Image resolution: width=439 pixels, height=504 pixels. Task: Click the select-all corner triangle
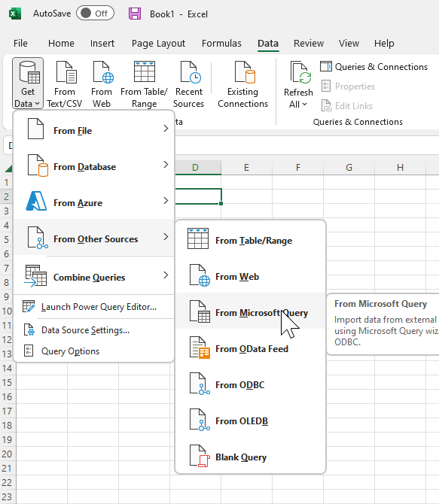8,168
